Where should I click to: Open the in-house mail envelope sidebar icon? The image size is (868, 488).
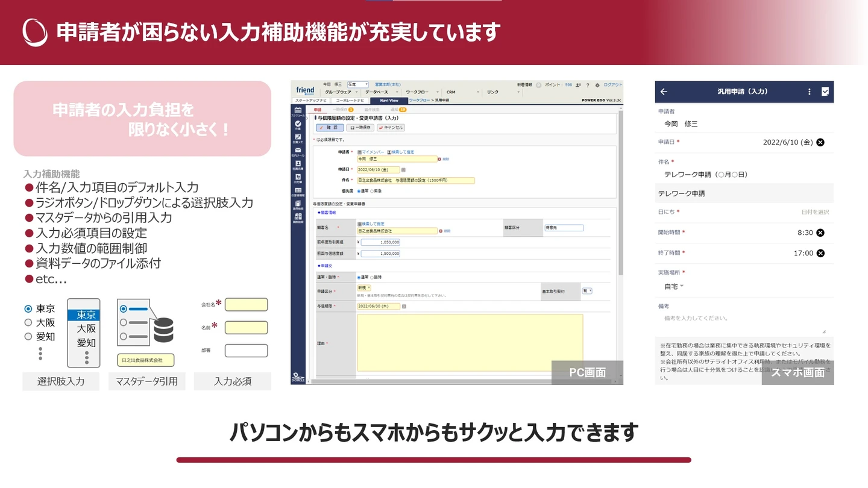coord(298,151)
